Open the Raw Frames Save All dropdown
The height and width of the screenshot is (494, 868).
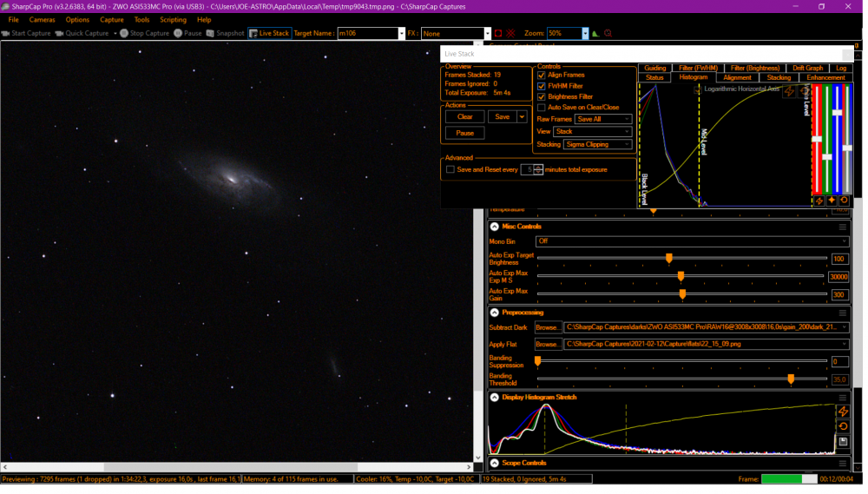coord(603,119)
